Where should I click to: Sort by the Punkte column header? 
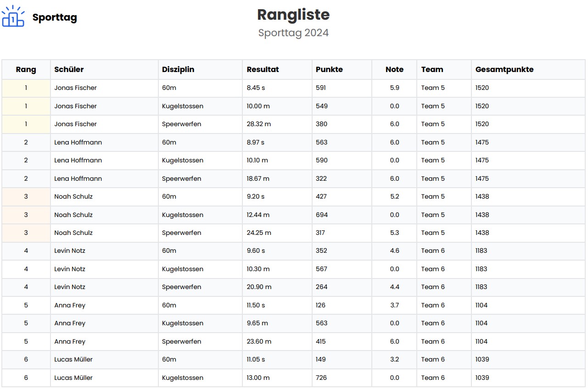click(x=329, y=70)
